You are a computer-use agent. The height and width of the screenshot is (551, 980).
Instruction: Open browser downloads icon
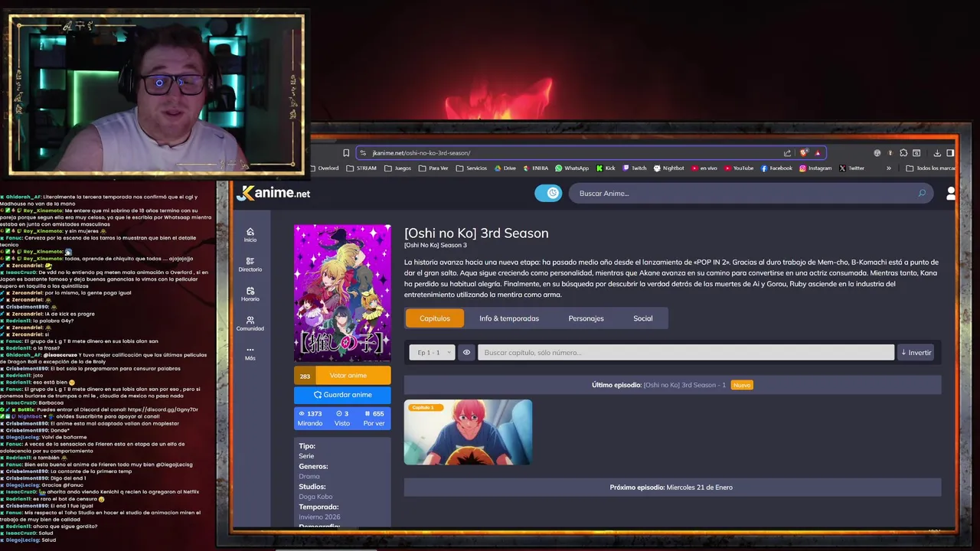[x=937, y=153]
